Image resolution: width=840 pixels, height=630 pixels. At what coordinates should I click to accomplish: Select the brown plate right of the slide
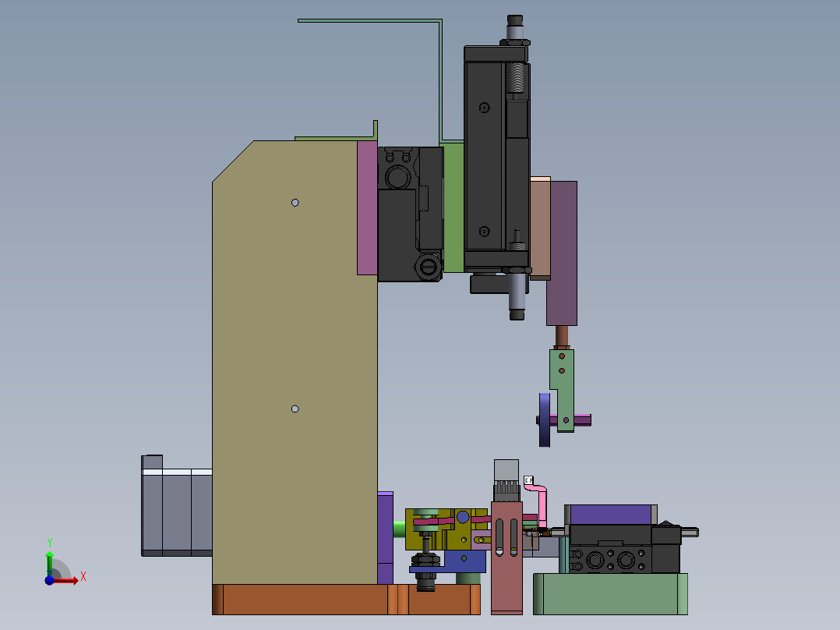tap(540, 228)
